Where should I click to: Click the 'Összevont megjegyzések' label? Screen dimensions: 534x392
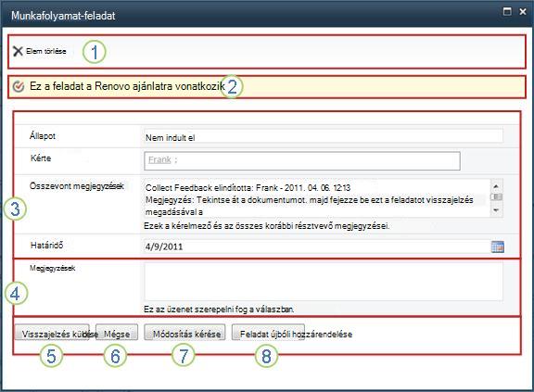click(77, 186)
